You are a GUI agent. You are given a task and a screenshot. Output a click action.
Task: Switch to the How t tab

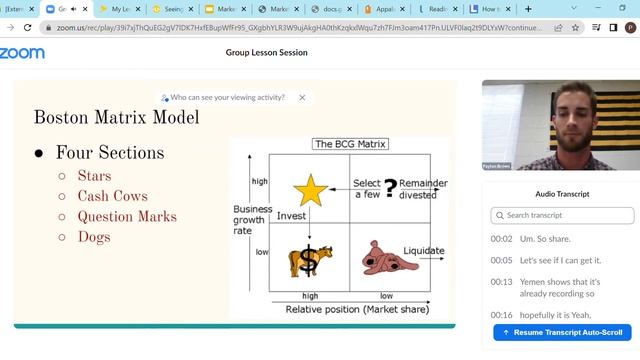490,9
